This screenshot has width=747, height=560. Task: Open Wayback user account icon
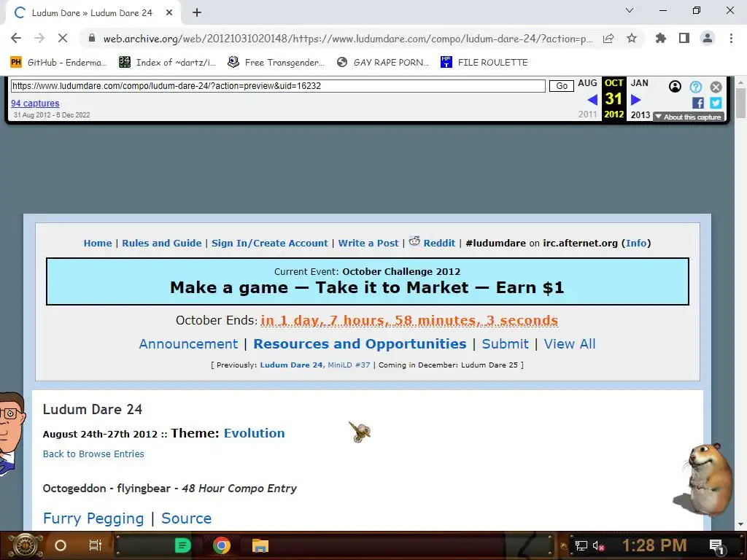click(x=675, y=87)
